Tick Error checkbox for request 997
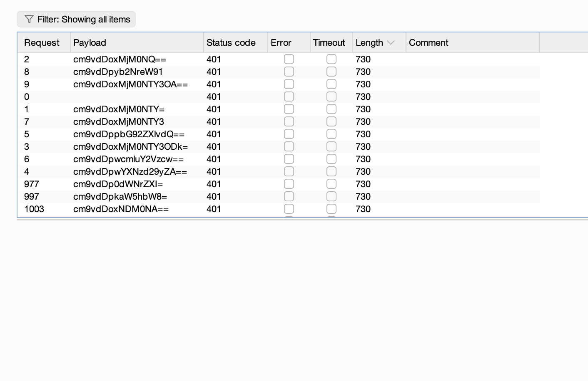The height and width of the screenshot is (381, 588). pos(289,196)
